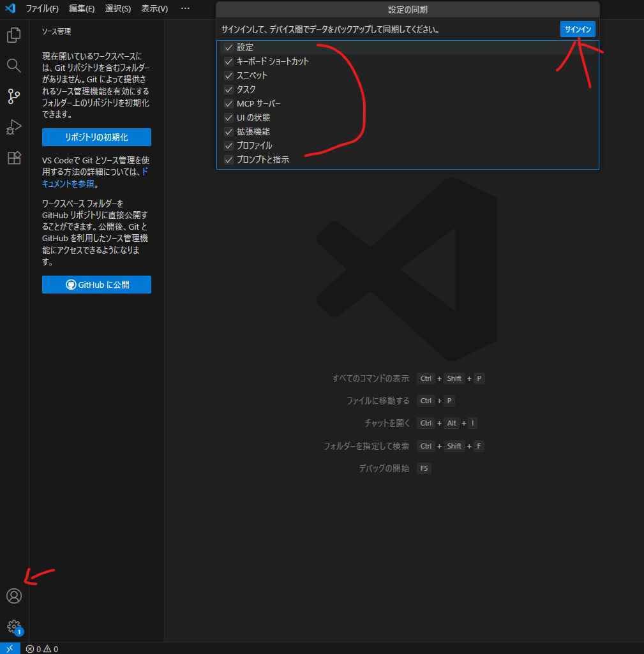Click the リポジトリの初期化 button
Image resolution: width=644 pixels, height=654 pixels.
pos(96,137)
